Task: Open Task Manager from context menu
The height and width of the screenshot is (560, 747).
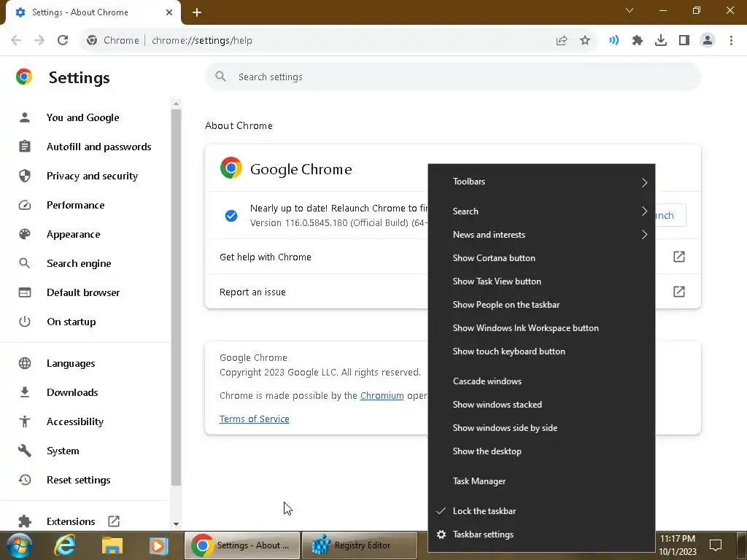Action: [542, 481]
